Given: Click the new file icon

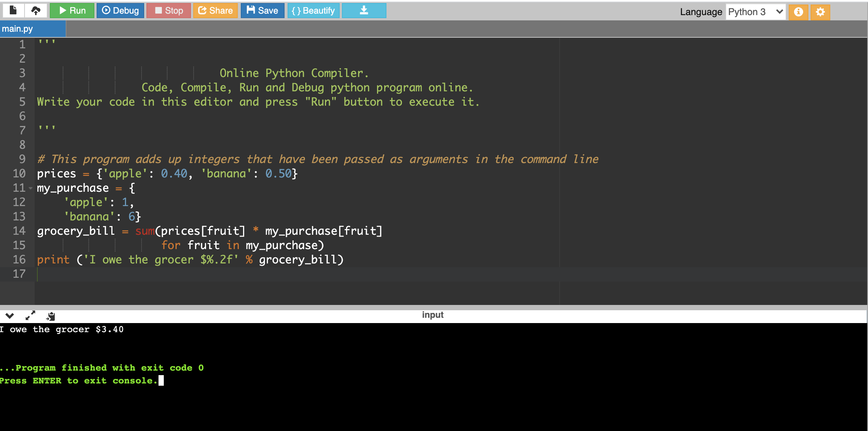Looking at the screenshot, I should (13, 11).
